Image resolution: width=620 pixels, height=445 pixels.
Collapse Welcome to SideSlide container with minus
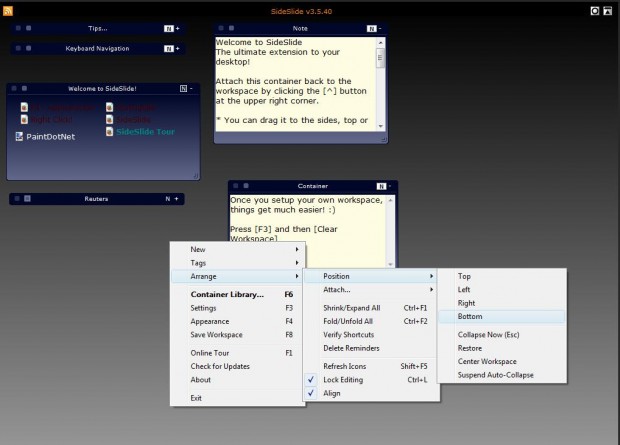point(191,89)
